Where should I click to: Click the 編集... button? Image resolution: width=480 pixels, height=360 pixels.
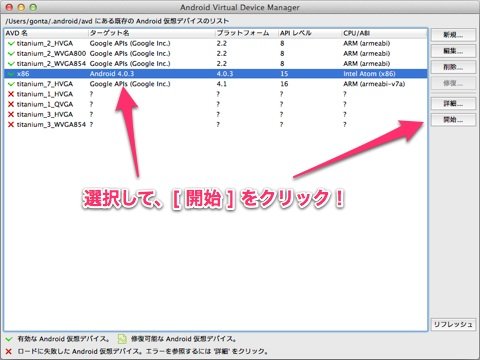click(x=453, y=51)
